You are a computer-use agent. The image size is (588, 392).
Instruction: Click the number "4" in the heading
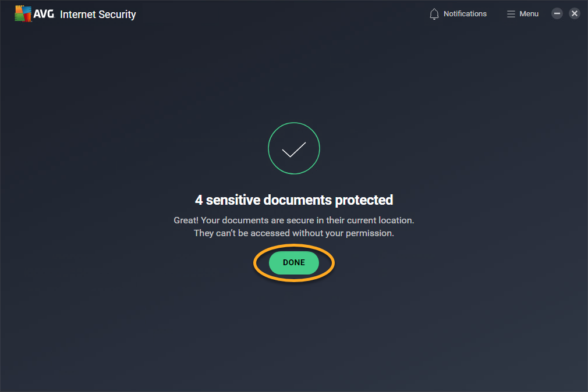(199, 200)
